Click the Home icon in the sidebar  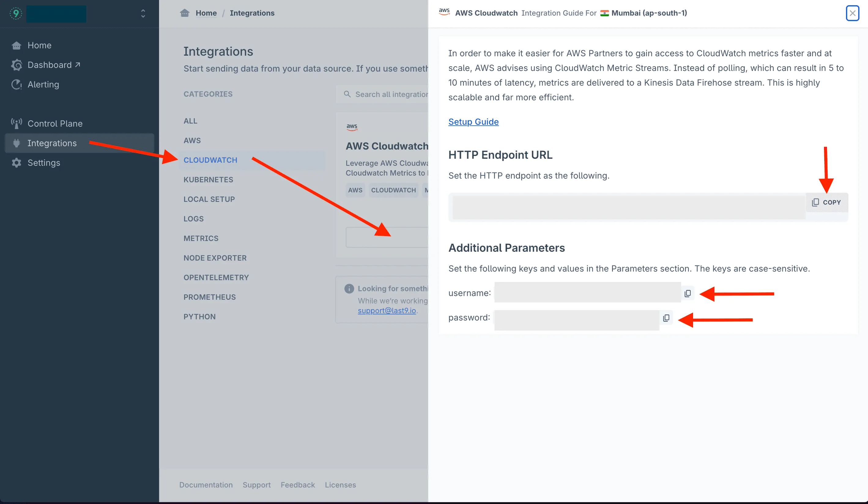point(17,45)
